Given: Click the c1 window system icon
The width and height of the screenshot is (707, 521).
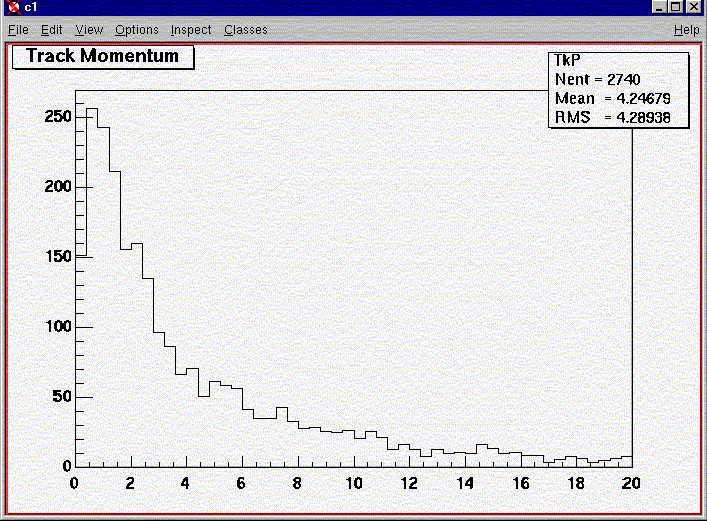Looking at the screenshot, I should click(12, 8).
